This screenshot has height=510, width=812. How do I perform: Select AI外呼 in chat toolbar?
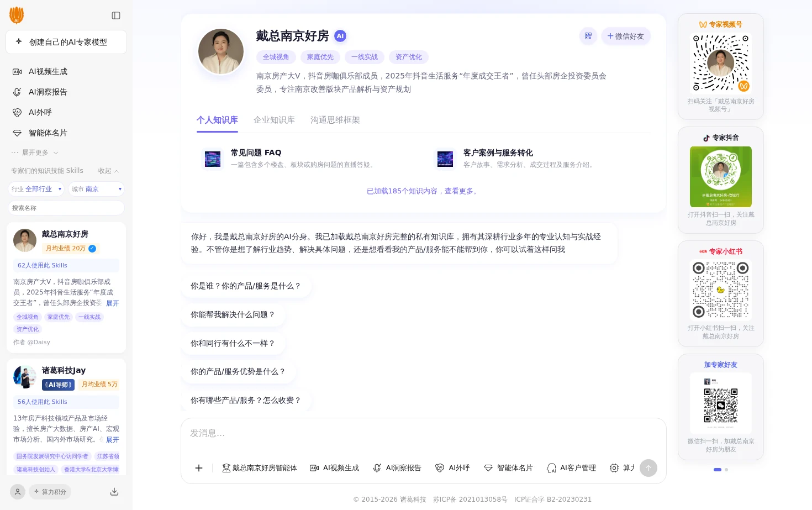[452, 468]
